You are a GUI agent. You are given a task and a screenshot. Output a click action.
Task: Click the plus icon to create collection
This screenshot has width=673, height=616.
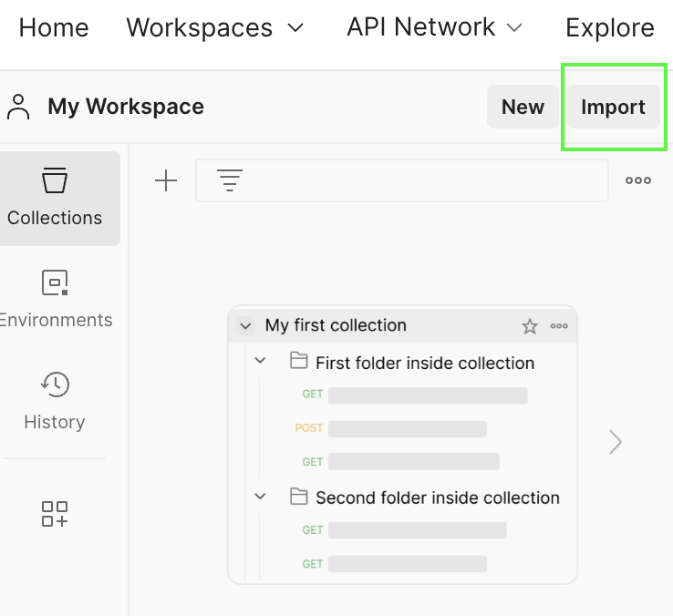click(x=166, y=180)
